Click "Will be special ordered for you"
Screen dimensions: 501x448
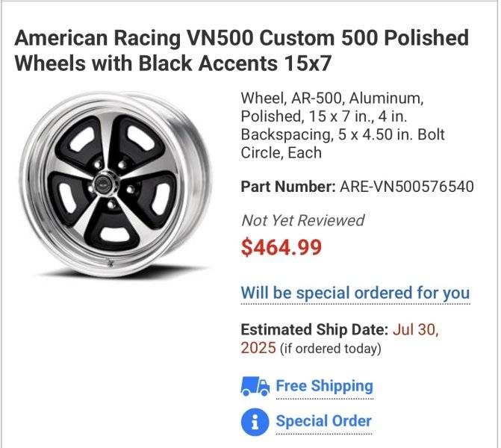[x=355, y=293]
